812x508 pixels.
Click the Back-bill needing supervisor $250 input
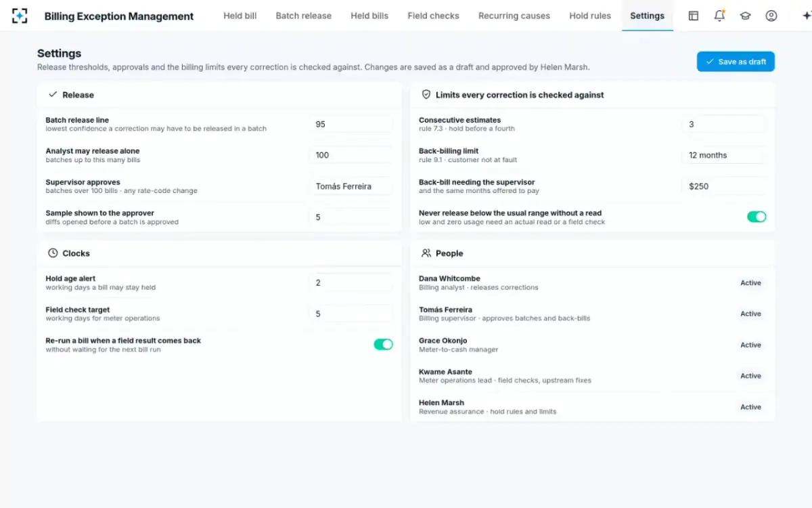point(724,186)
